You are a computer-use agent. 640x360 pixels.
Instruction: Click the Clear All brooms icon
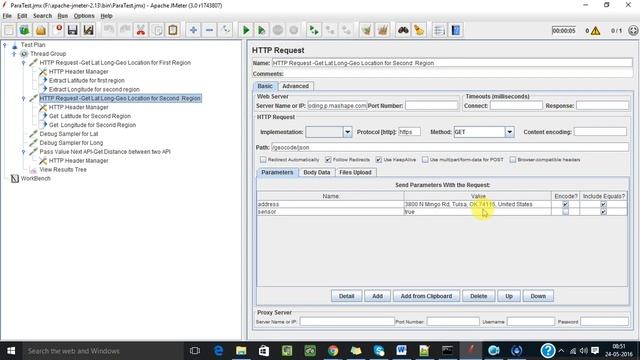click(382, 30)
